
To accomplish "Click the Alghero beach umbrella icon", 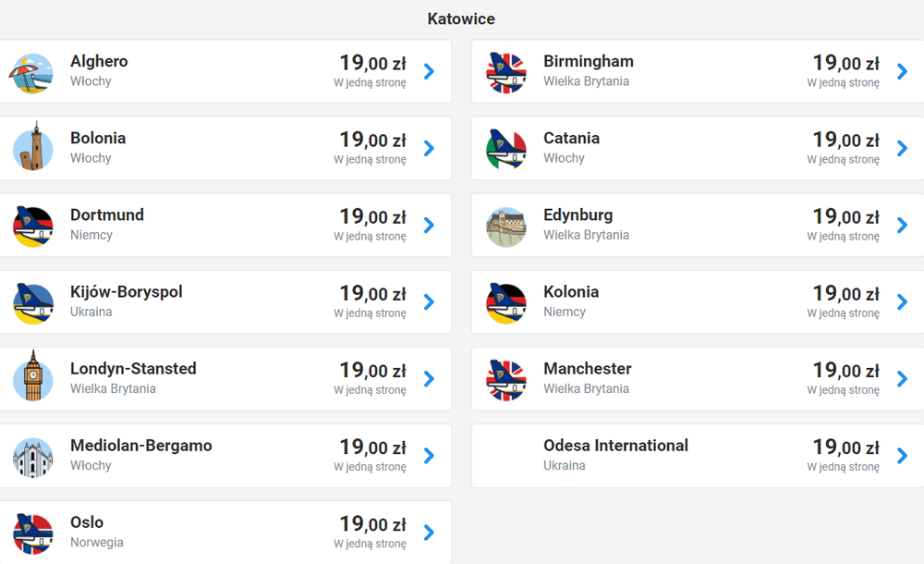I will pos(32,72).
